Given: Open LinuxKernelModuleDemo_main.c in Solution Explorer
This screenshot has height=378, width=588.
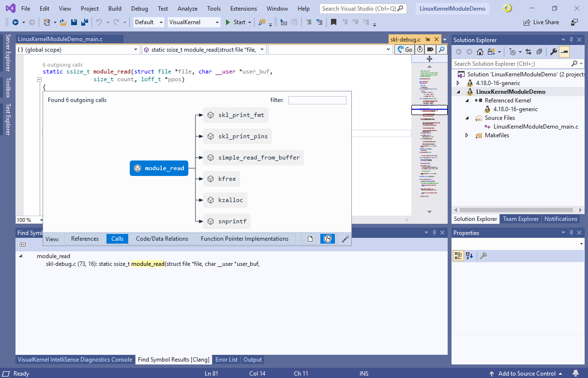Looking at the screenshot, I should [x=536, y=127].
